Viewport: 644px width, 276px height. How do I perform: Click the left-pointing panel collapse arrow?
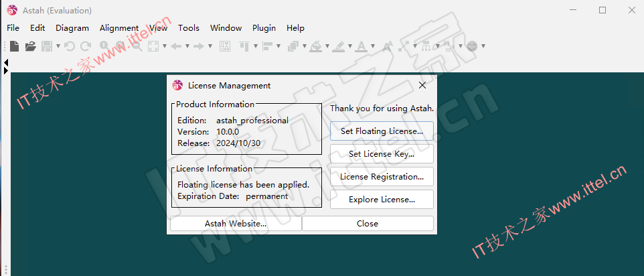point(6,62)
